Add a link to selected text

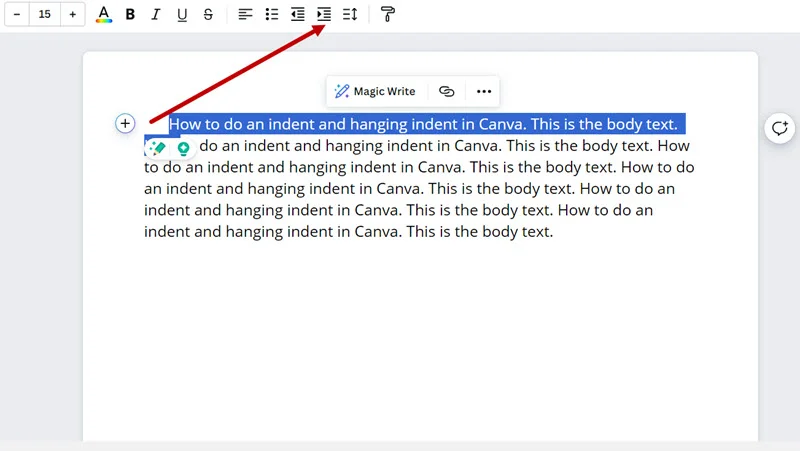(446, 91)
